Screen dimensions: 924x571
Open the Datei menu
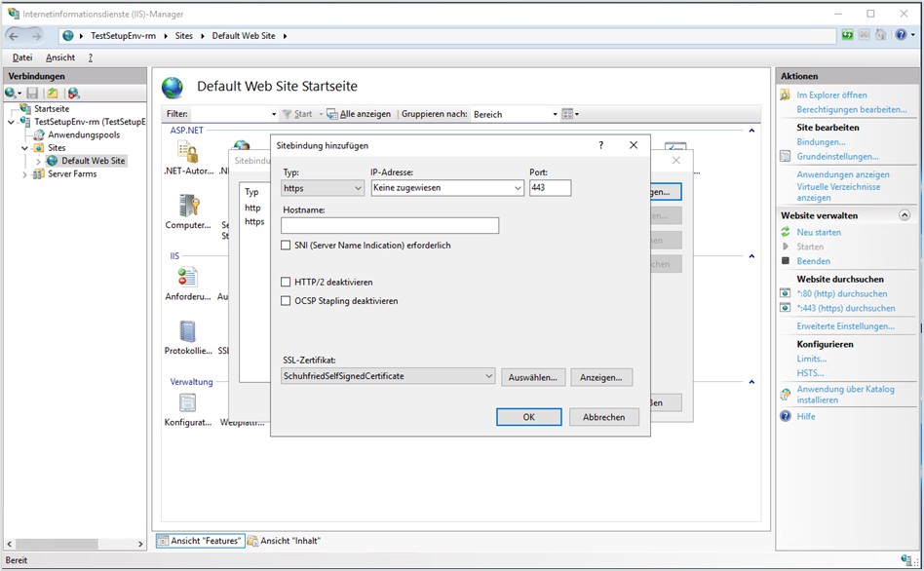point(22,57)
